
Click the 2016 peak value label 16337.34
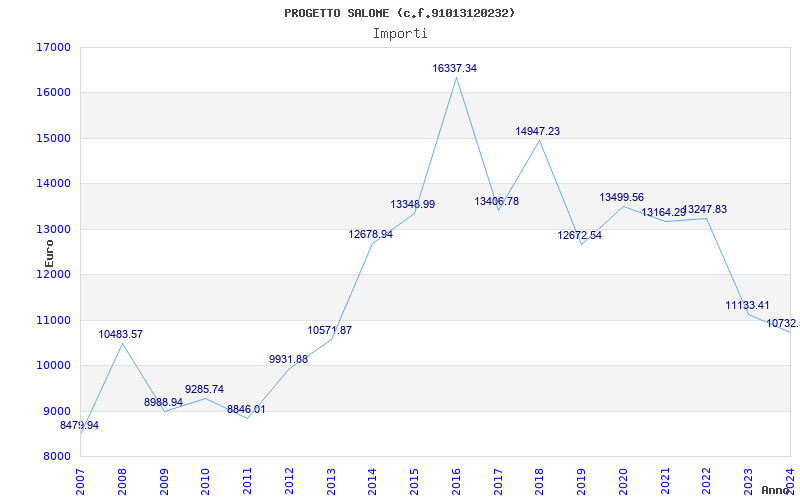[454, 69]
